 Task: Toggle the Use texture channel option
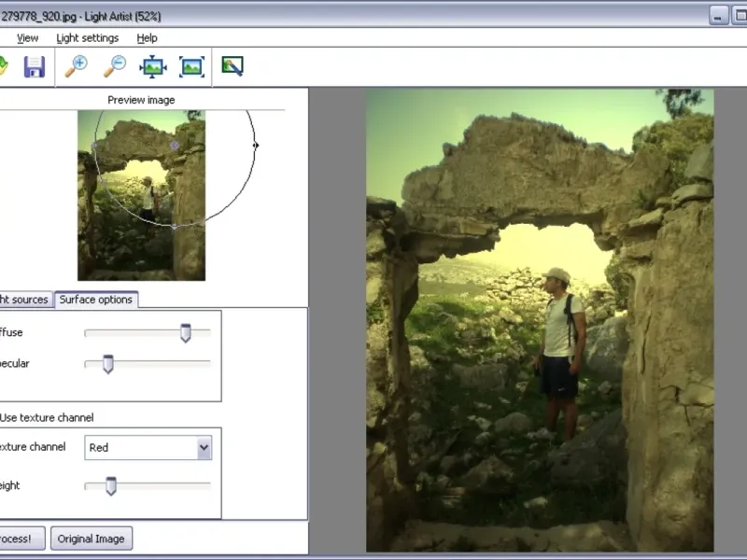[x=47, y=417]
